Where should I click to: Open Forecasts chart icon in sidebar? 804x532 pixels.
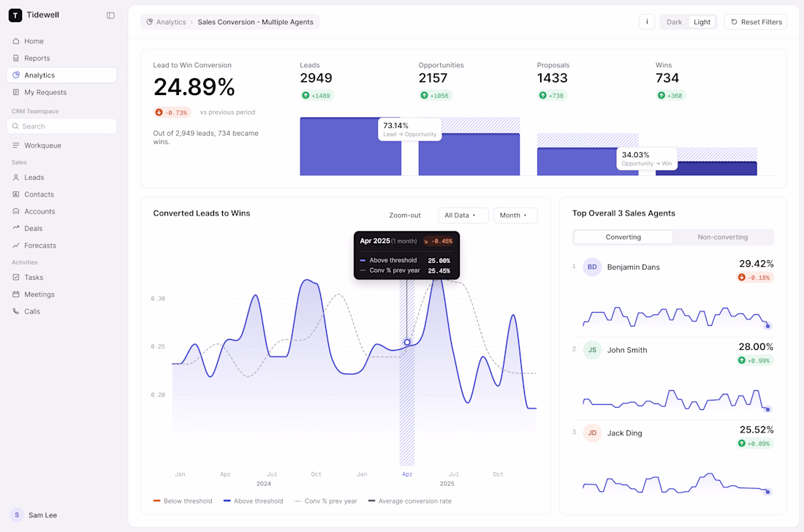coord(16,246)
